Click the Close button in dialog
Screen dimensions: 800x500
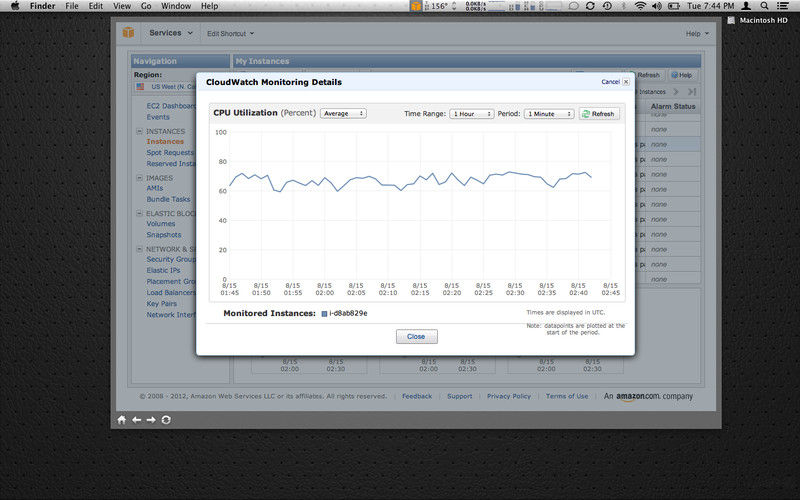[x=416, y=337]
